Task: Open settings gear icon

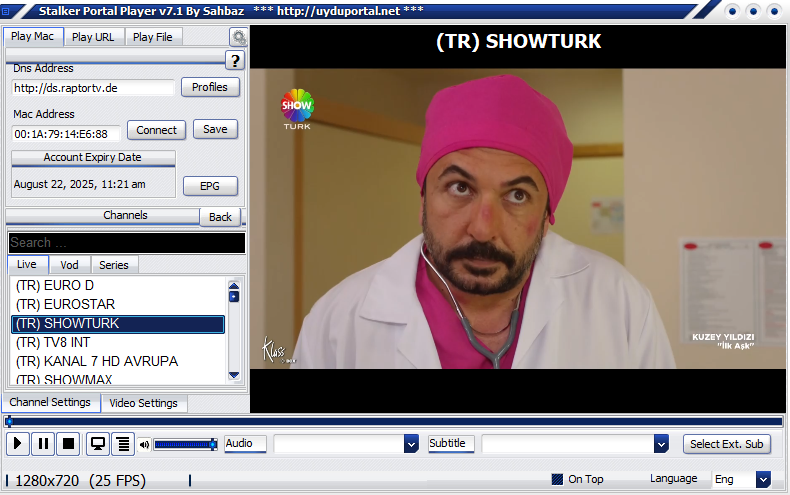Action: [238, 37]
